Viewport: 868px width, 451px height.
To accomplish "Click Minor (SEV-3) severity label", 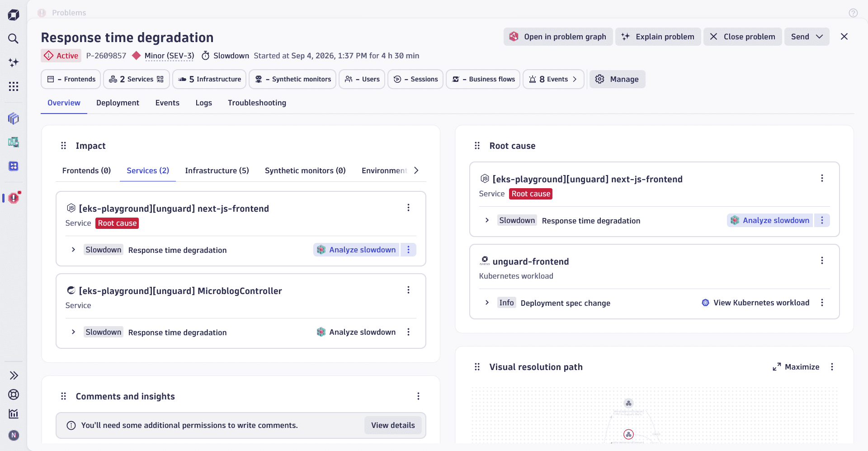I will (169, 56).
